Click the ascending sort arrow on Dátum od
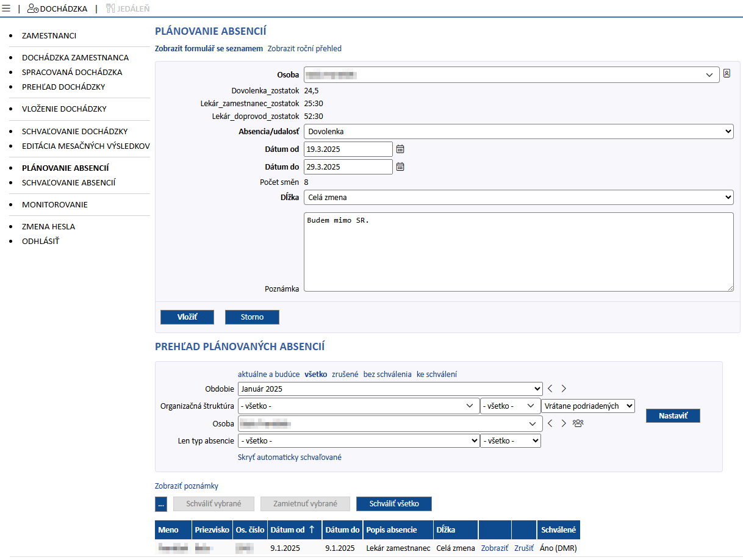Screen dimensions: 743x560 coord(312,529)
